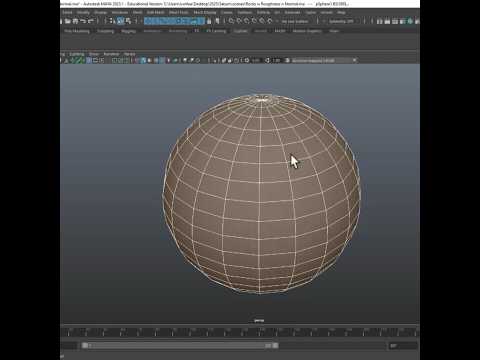The height and width of the screenshot is (360, 480).
Task: Toggle the blue grid display icon in panel toolbar
Action: tap(89, 60)
